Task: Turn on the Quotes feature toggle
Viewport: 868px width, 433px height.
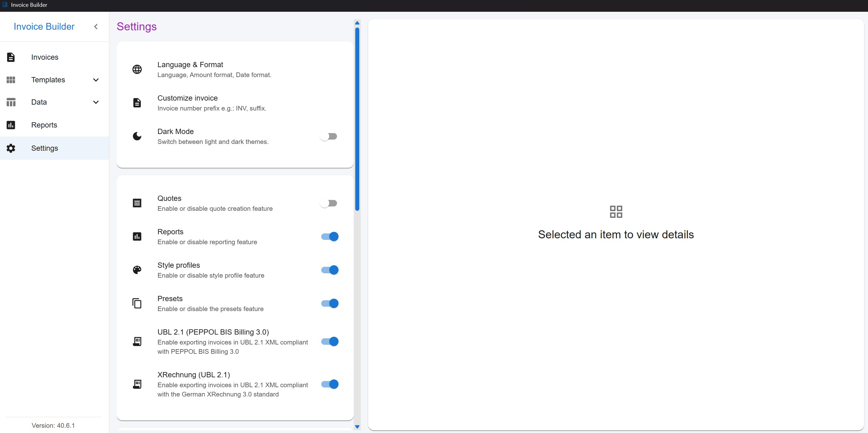Action: click(329, 203)
